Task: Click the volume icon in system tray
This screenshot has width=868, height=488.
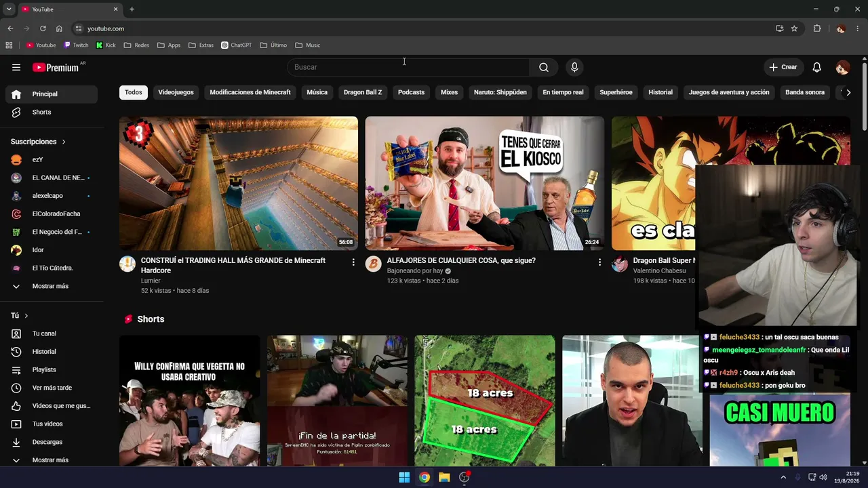Action: click(x=823, y=477)
